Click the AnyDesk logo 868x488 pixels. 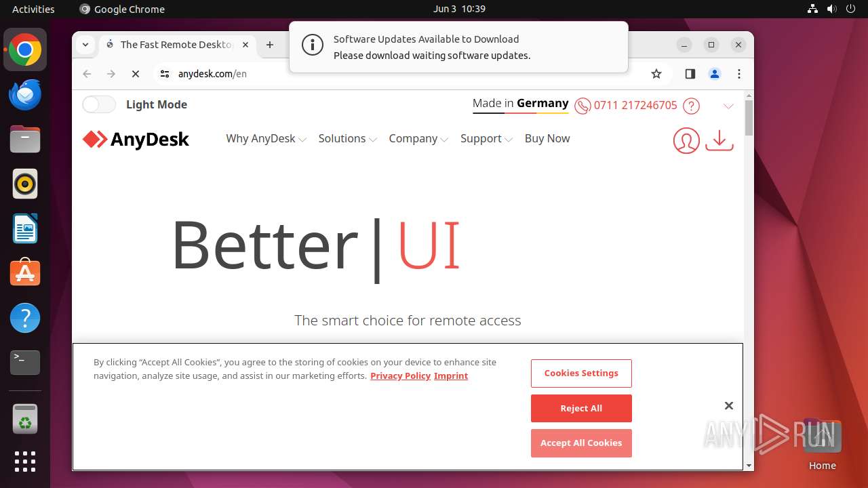(x=136, y=139)
